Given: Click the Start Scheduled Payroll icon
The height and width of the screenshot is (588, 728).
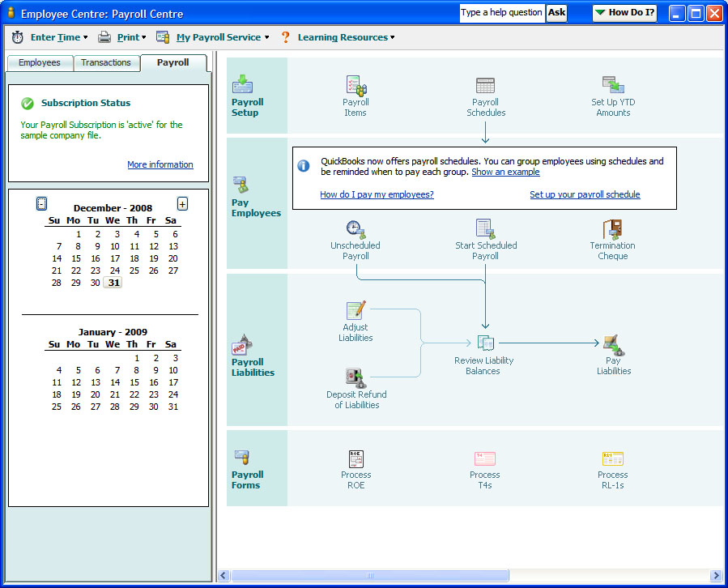Looking at the screenshot, I should point(485,229).
